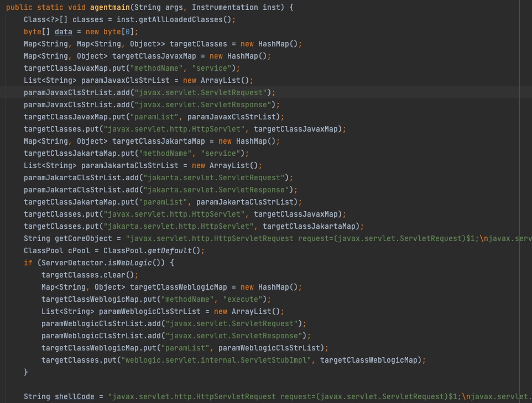Click the closing brace of the if block
This screenshot has width=532, height=403.
click(x=26, y=372)
